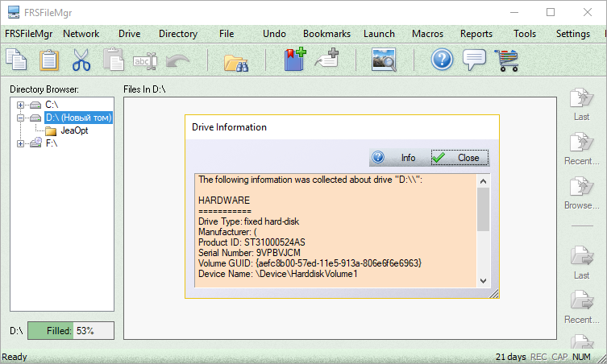The image size is (607, 364).
Task: Click the speech bubble feedback icon
Action: pyautogui.click(x=475, y=60)
